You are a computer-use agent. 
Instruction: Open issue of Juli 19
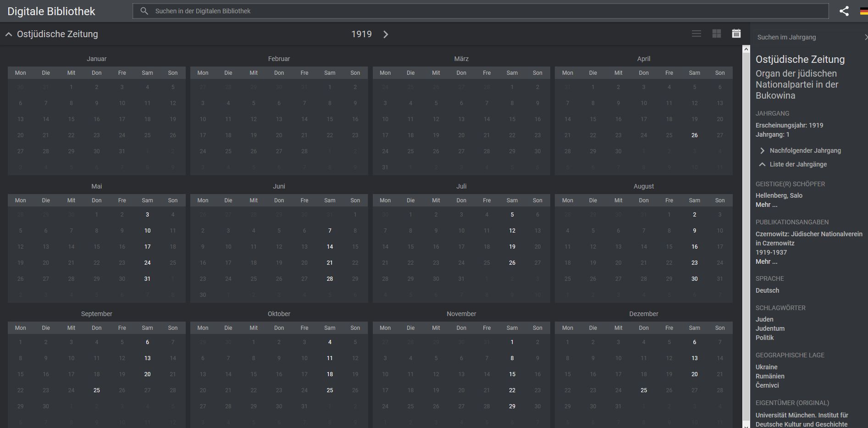tap(512, 247)
